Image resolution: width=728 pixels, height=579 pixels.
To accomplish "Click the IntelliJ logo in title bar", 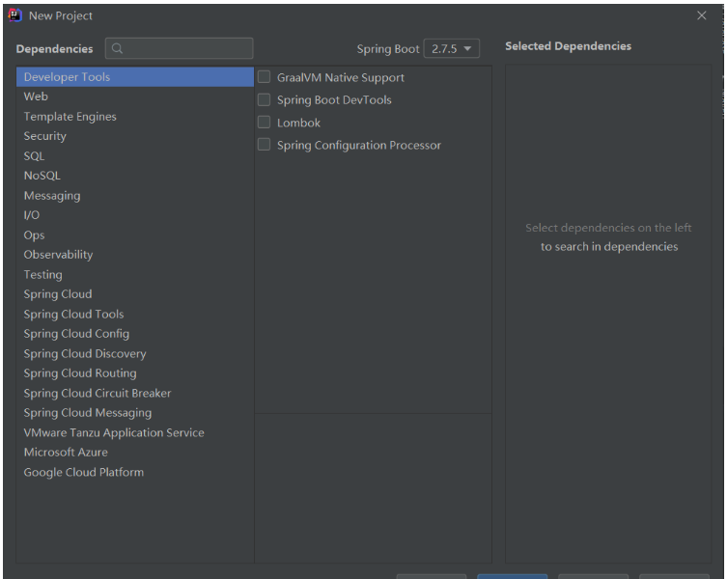I will coord(14,15).
